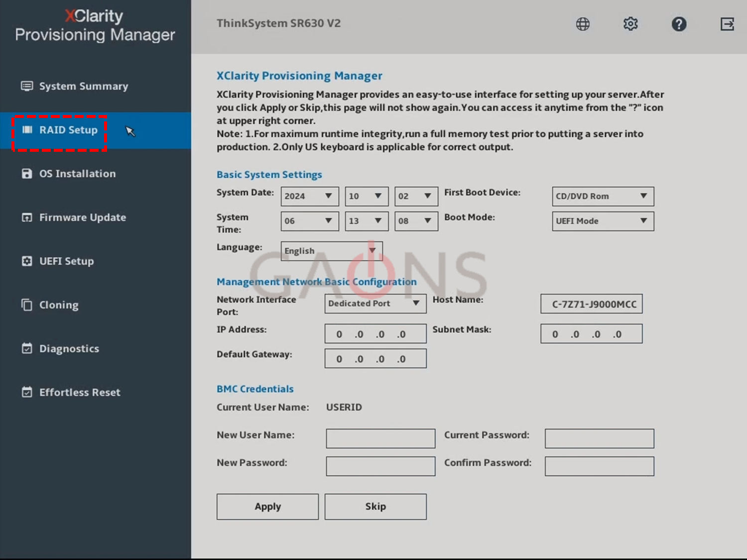The width and height of the screenshot is (747, 560).
Task: Click the Cloning copy icon
Action: pos(27,305)
